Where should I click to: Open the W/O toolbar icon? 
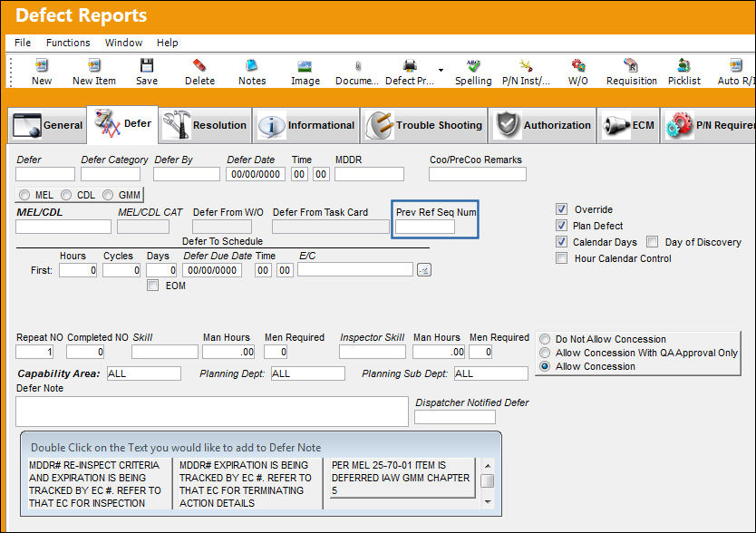[578, 65]
